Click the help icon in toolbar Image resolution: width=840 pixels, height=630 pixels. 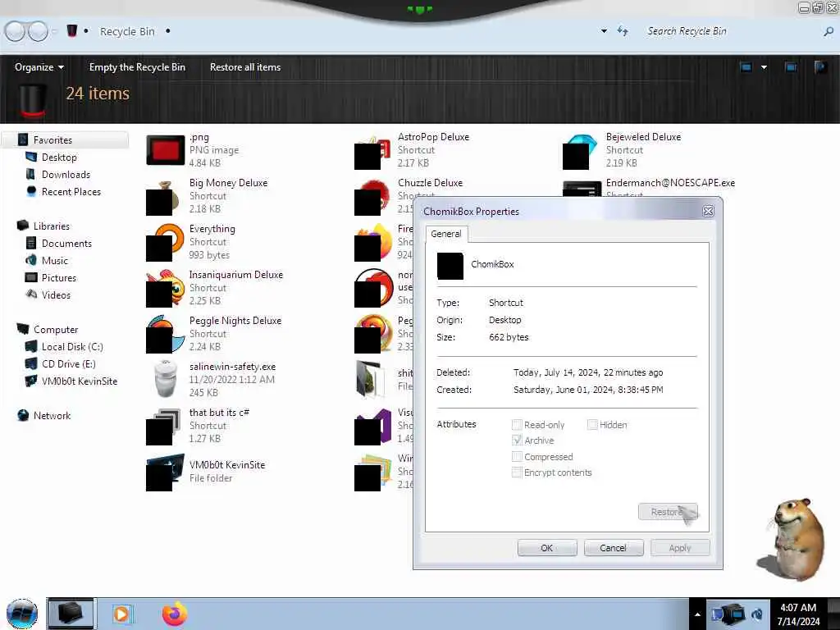tap(819, 67)
